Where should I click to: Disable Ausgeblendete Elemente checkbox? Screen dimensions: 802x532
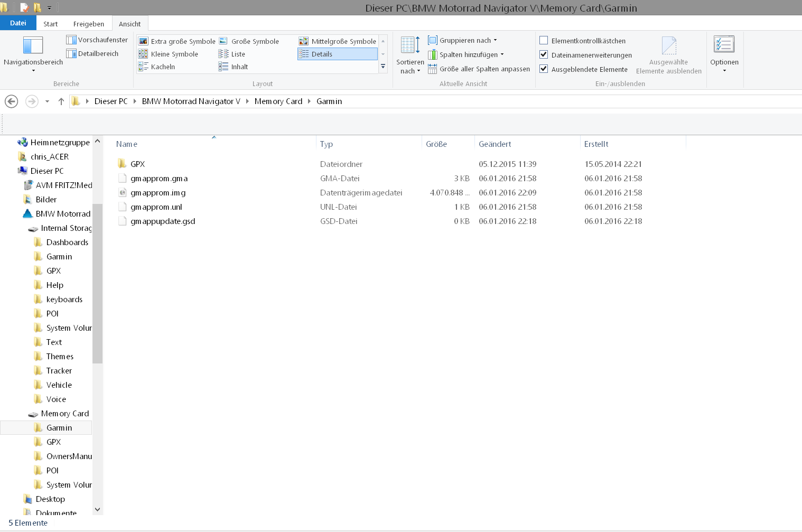click(544, 69)
